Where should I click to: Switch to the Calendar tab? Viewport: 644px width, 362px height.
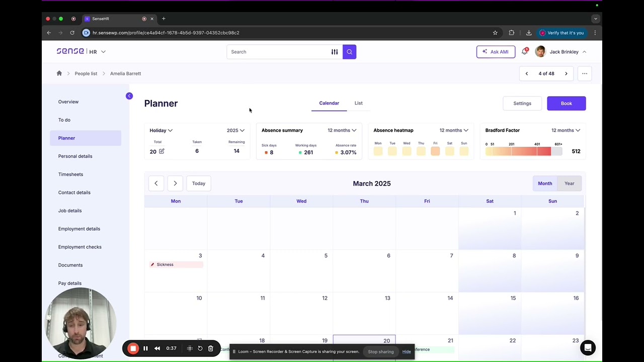coord(329,103)
